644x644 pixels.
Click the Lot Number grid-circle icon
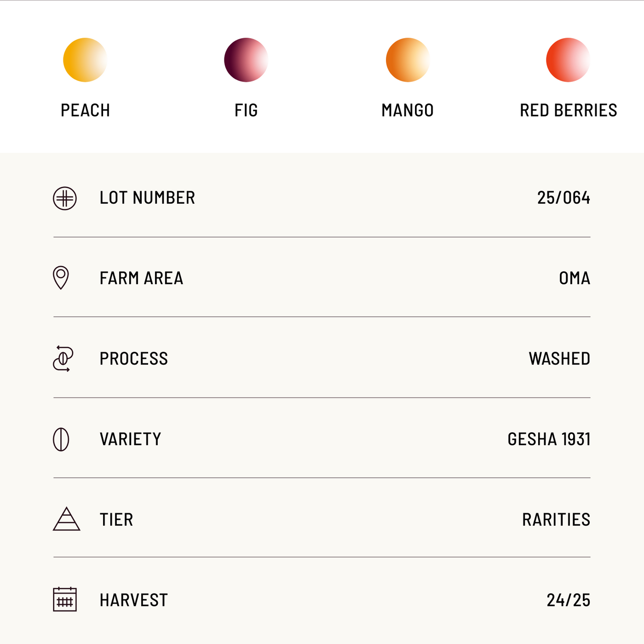pyautogui.click(x=65, y=199)
